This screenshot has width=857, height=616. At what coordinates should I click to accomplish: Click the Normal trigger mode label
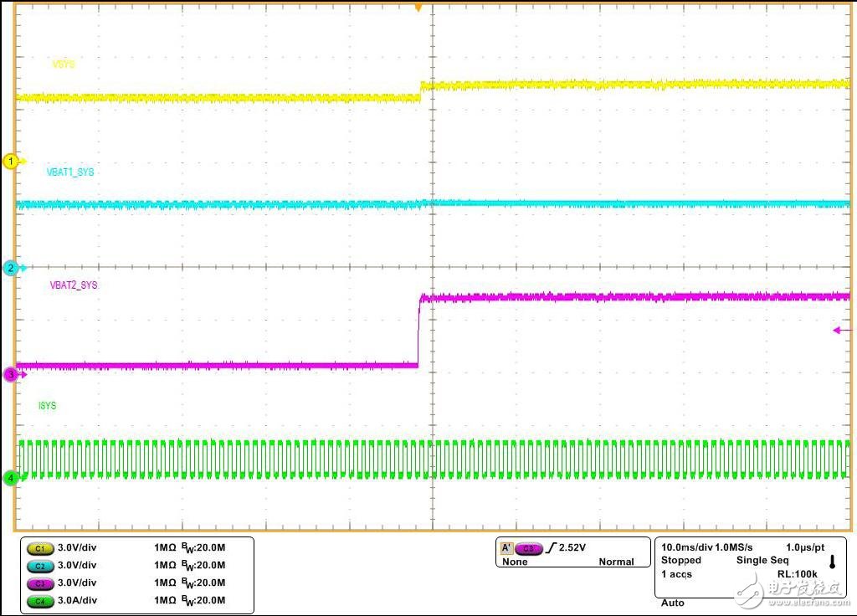pos(616,562)
